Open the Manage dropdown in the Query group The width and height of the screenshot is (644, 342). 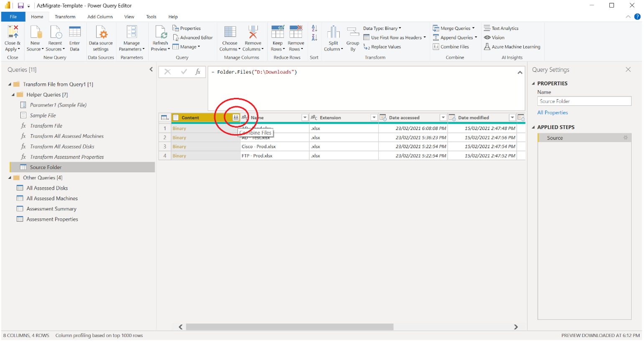[x=186, y=47]
